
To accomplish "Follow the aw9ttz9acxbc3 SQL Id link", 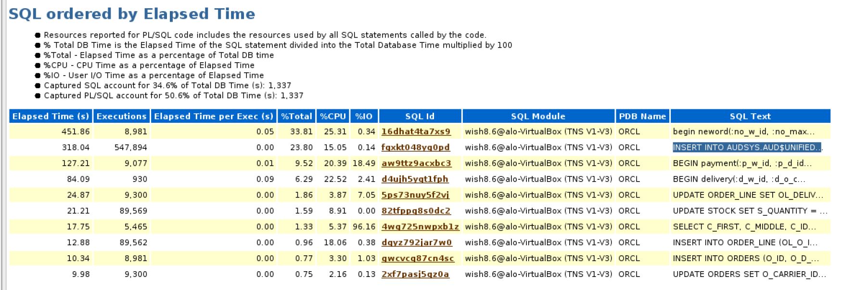I will (416, 163).
